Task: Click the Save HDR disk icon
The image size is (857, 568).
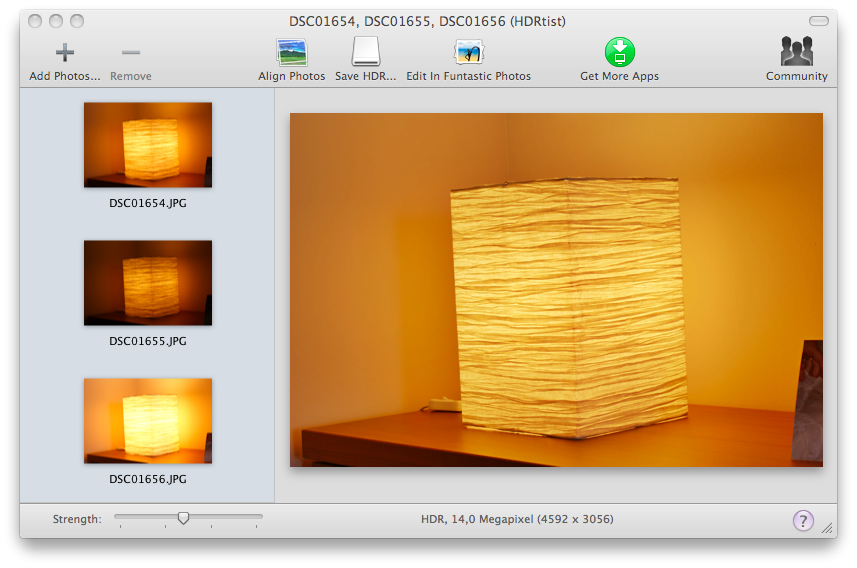Action: [366, 53]
